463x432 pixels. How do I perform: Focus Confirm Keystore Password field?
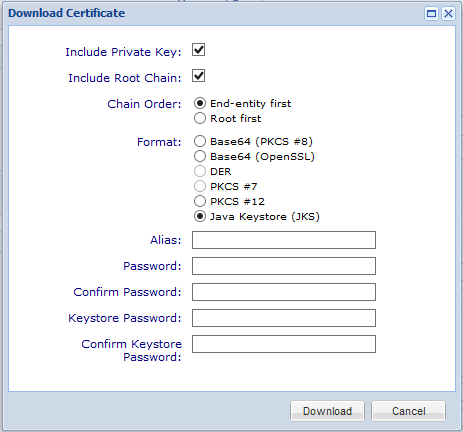point(284,344)
